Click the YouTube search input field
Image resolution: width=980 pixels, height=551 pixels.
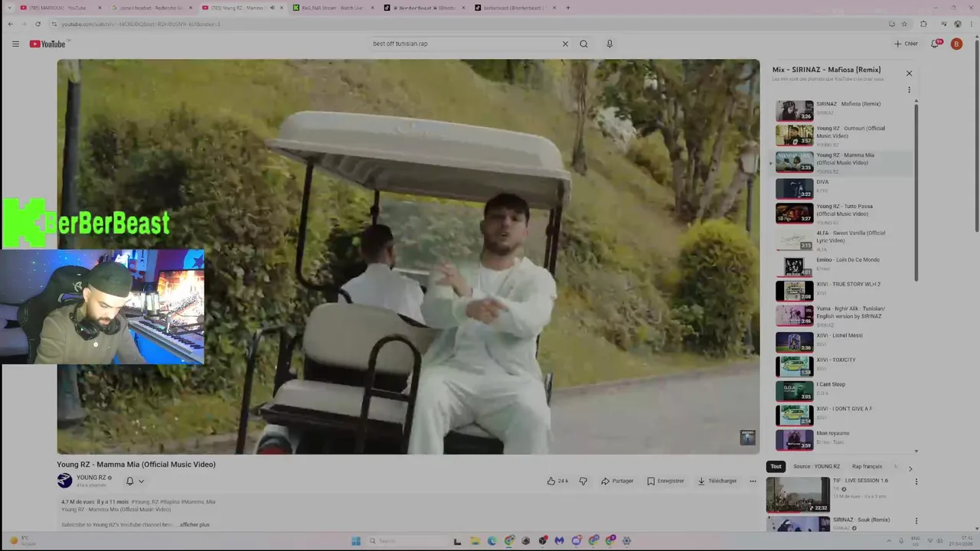pyautogui.click(x=465, y=44)
